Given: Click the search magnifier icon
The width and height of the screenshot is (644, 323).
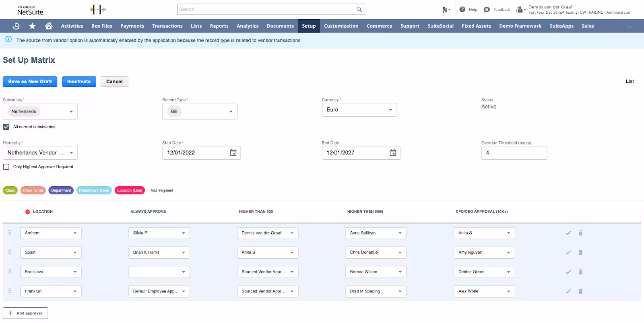Looking at the screenshot, I should point(359,9).
